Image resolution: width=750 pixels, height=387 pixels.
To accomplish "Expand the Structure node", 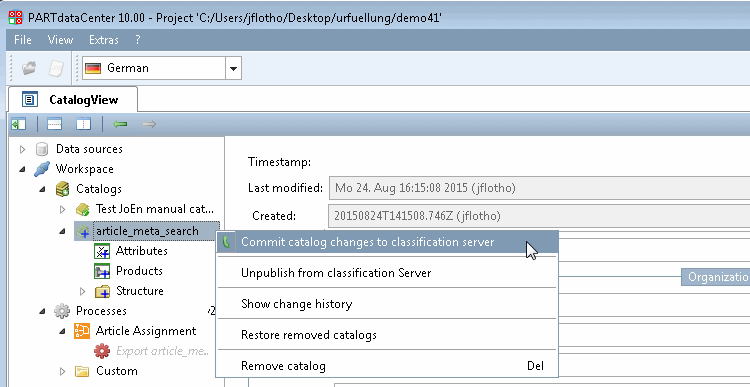I will pos(82,291).
